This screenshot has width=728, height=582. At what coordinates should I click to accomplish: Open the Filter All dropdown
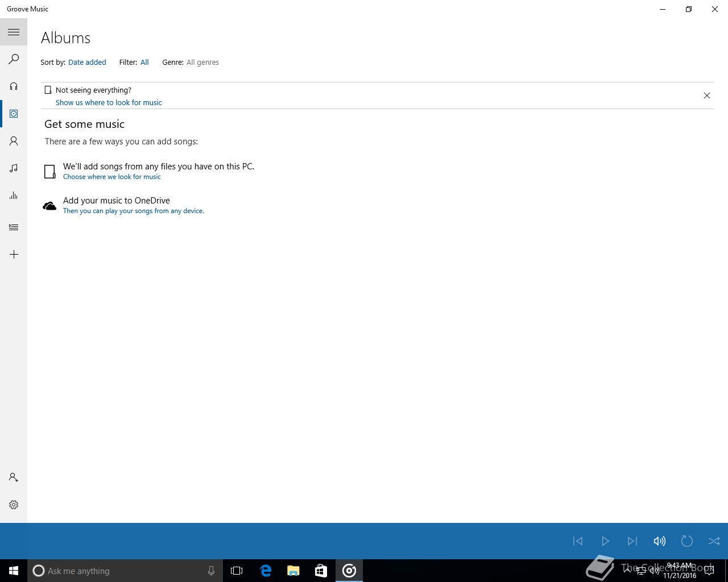(144, 63)
